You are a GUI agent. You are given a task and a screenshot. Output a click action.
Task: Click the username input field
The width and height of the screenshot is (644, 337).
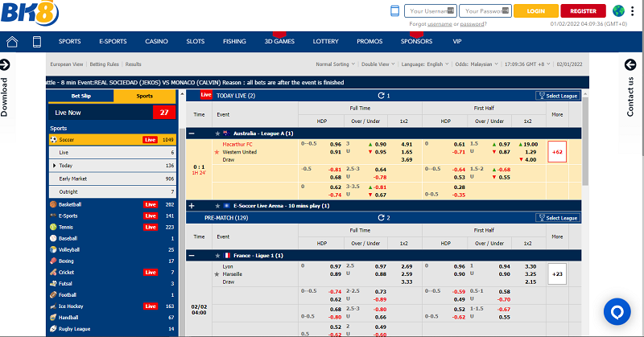point(431,11)
